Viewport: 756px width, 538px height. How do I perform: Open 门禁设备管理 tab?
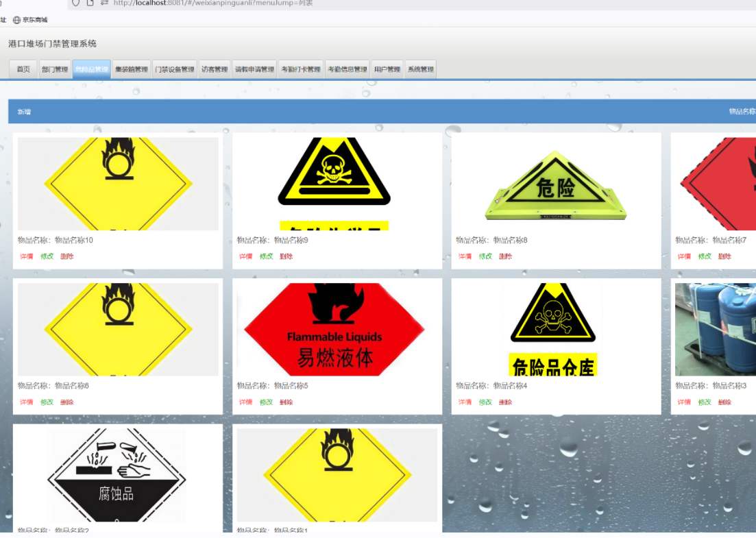click(x=174, y=69)
